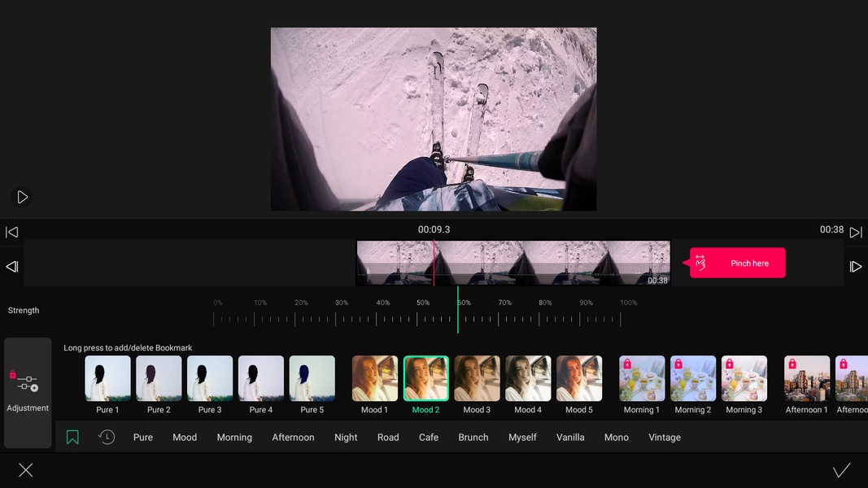This screenshot has width=868, height=488.
Task: Play the video preview
Action: point(22,197)
